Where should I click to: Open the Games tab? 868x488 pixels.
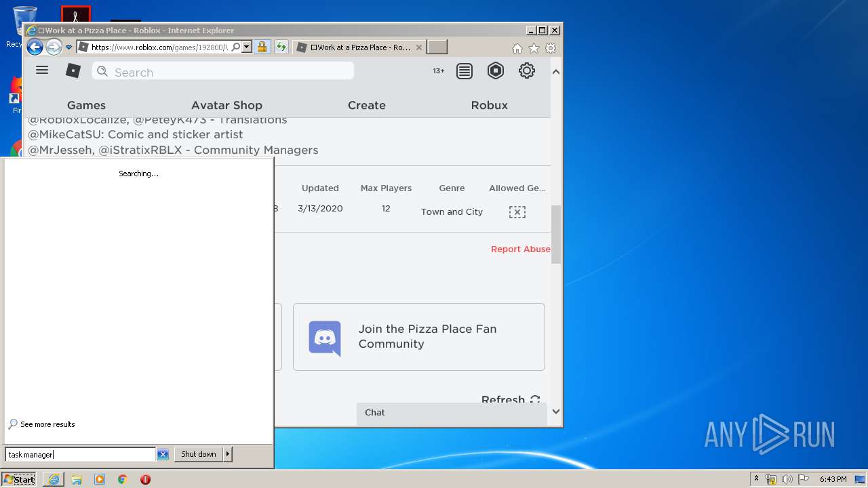[x=86, y=105]
